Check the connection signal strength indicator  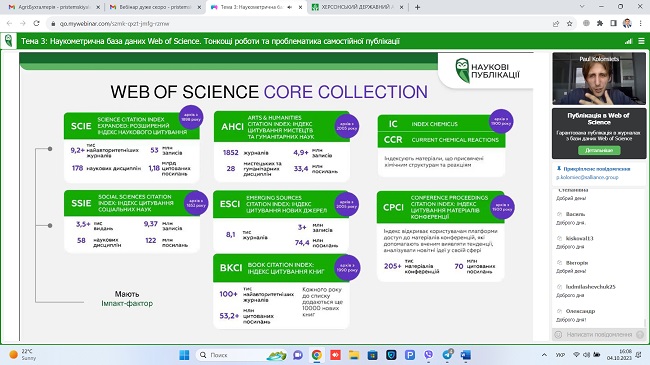(628, 41)
